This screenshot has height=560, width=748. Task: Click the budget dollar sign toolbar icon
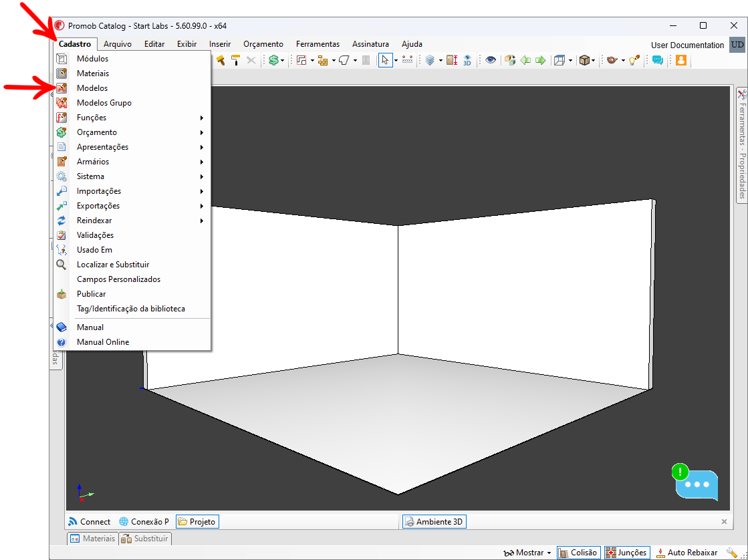click(x=273, y=60)
